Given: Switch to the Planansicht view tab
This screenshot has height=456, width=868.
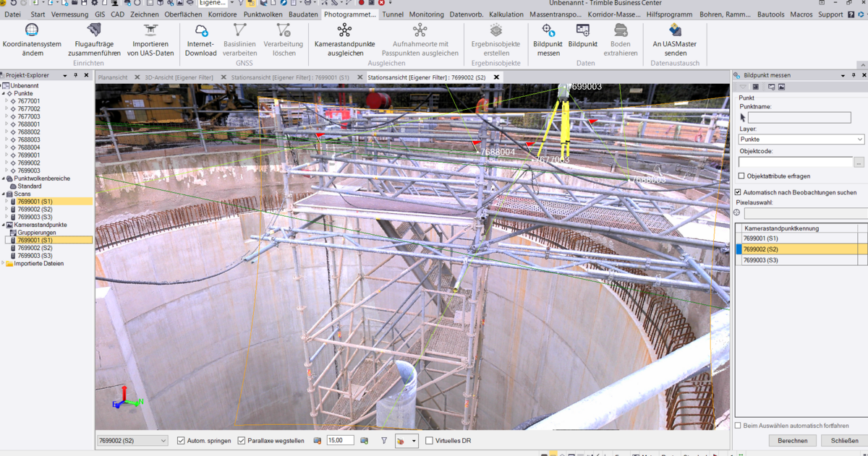Looking at the screenshot, I should click(x=113, y=77).
